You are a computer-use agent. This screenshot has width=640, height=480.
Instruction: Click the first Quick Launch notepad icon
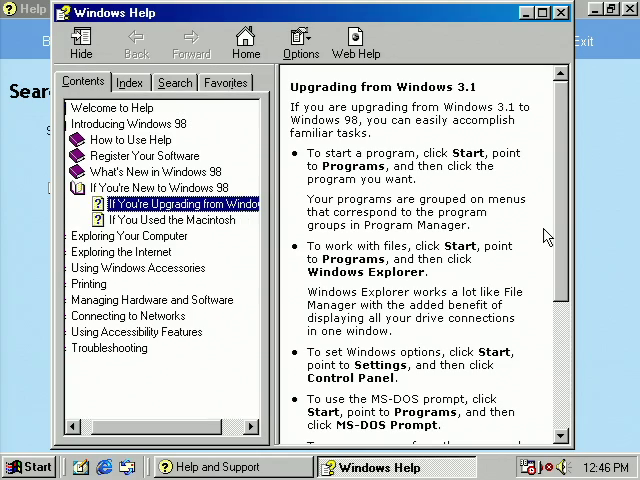pos(81,467)
